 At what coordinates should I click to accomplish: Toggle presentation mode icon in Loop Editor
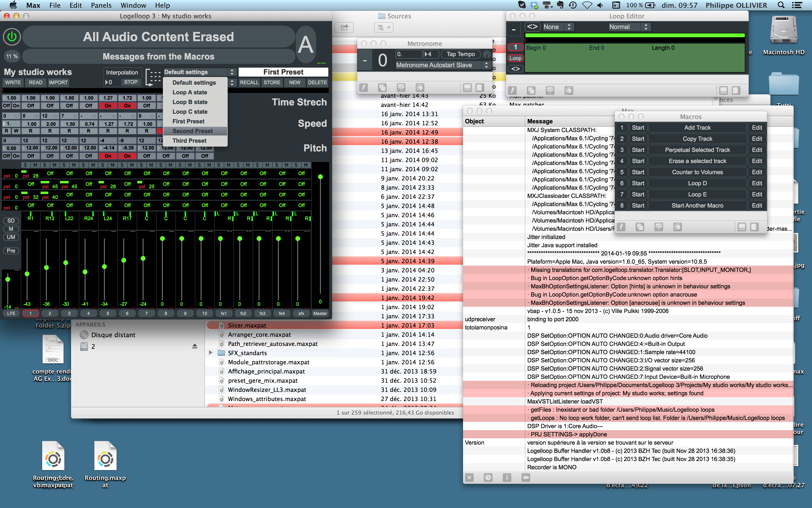pos(550,90)
